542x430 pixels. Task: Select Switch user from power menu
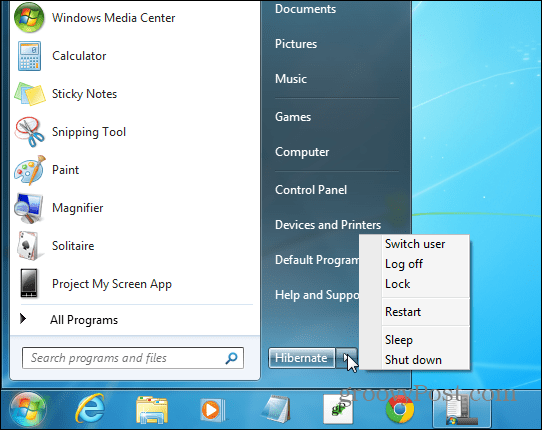pos(415,244)
